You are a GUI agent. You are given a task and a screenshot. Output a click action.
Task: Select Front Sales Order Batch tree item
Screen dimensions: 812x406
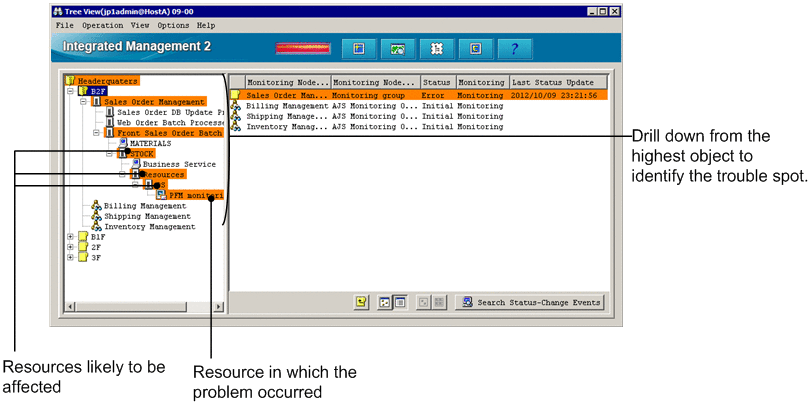169,133
